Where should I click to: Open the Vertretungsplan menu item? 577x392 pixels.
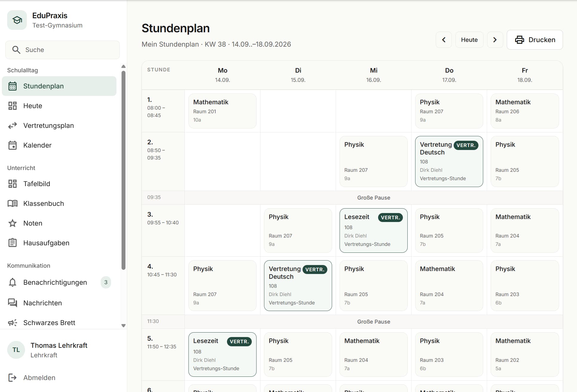tap(59, 125)
